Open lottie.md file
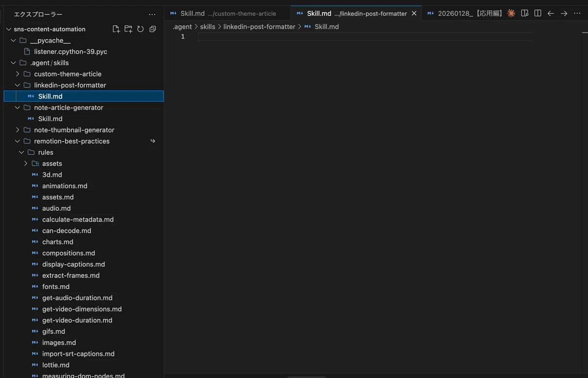Screen dimensions: 588x378 pos(56,365)
